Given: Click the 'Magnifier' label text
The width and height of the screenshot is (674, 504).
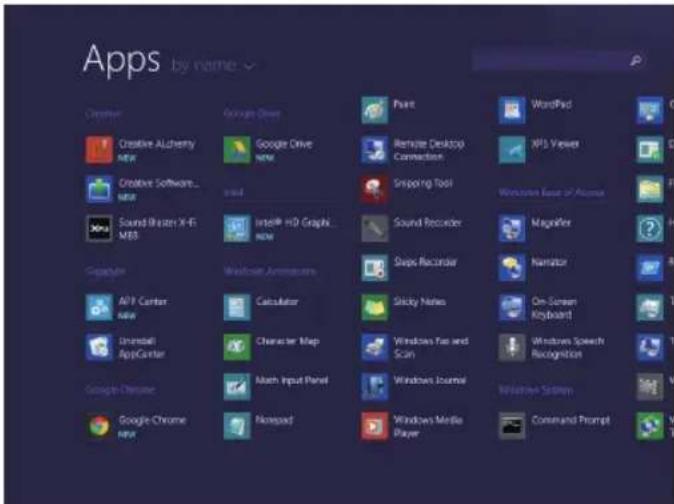Looking at the screenshot, I should (x=551, y=223).
